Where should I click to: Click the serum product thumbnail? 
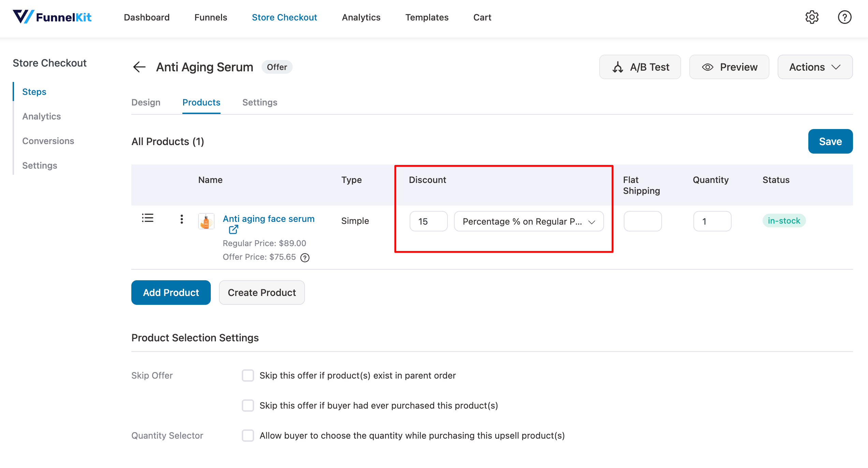coord(206,222)
